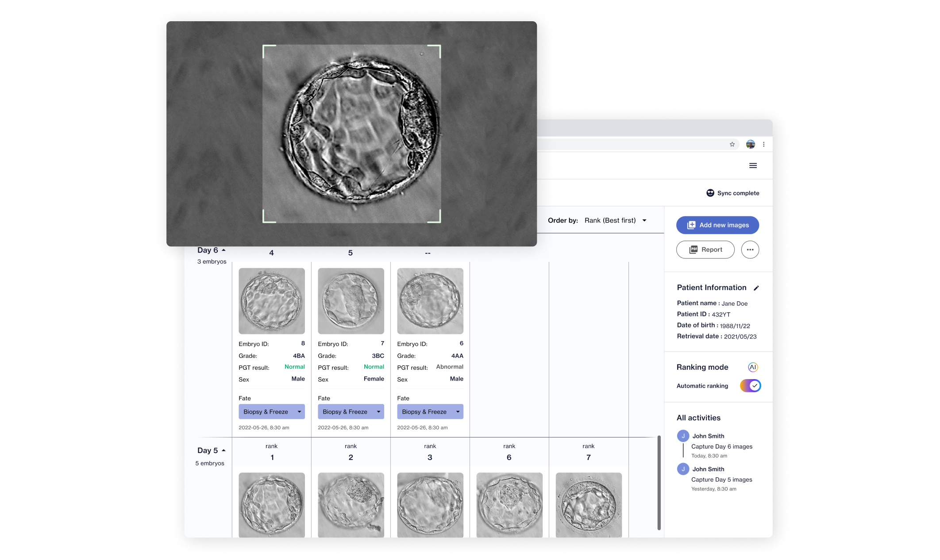Open the browser three-dot menu

[763, 144]
